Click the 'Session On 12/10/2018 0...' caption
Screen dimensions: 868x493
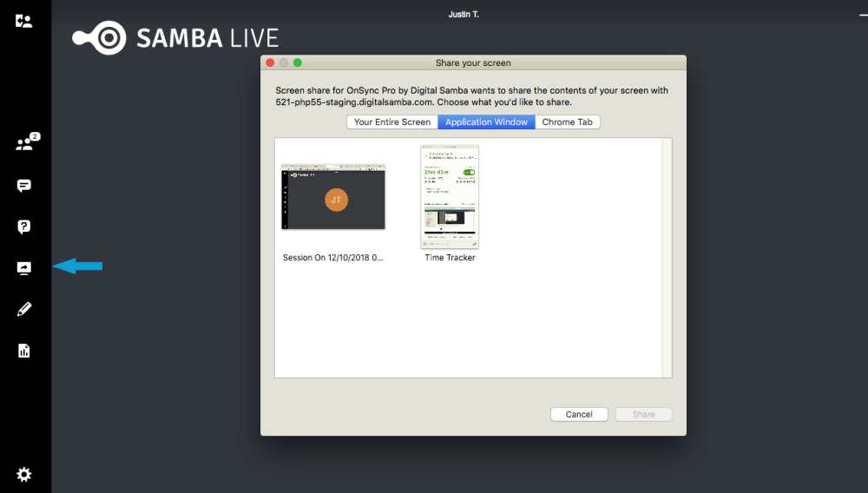click(x=332, y=257)
